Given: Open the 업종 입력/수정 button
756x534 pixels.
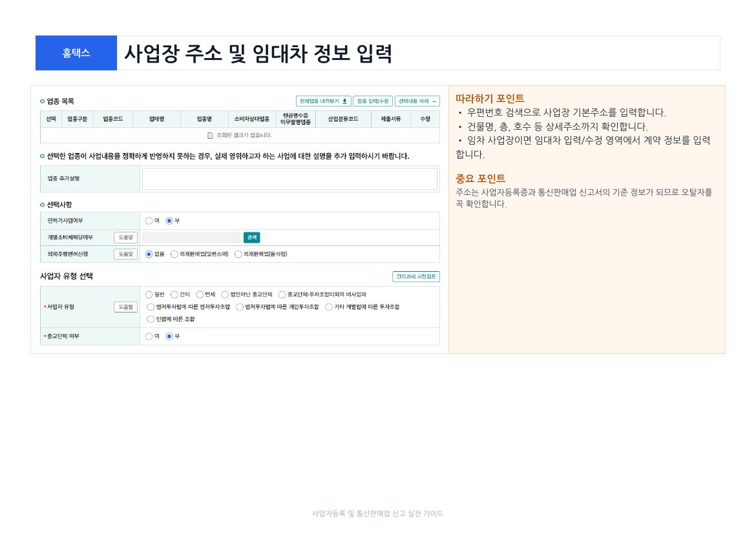Looking at the screenshot, I should 373,101.
